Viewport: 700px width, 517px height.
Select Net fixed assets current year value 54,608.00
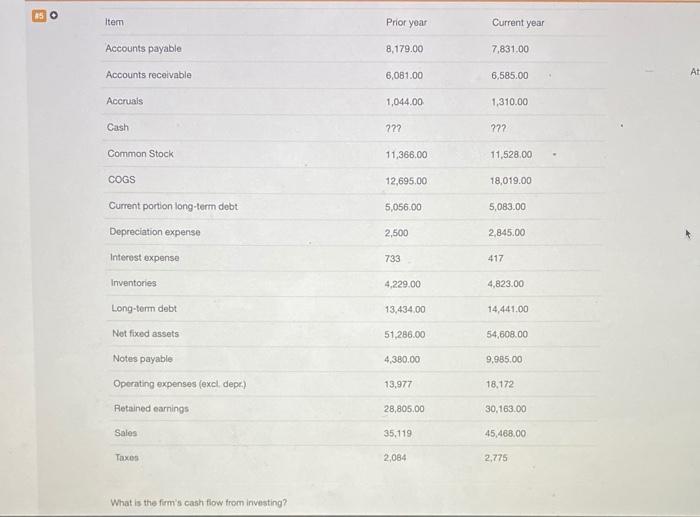coord(507,334)
